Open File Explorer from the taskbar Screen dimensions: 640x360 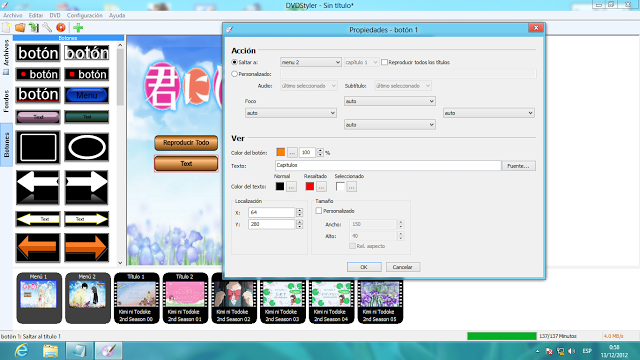50,351
